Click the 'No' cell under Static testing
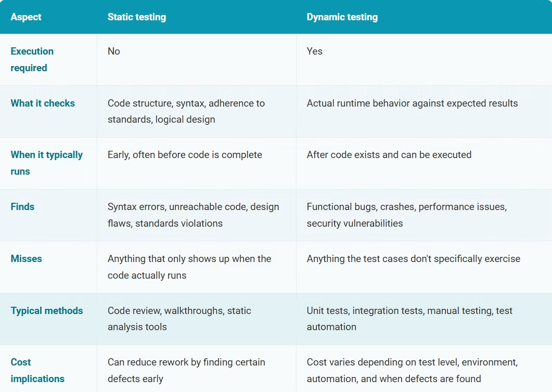Screen dimensions: 552x392 [x=114, y=51]
